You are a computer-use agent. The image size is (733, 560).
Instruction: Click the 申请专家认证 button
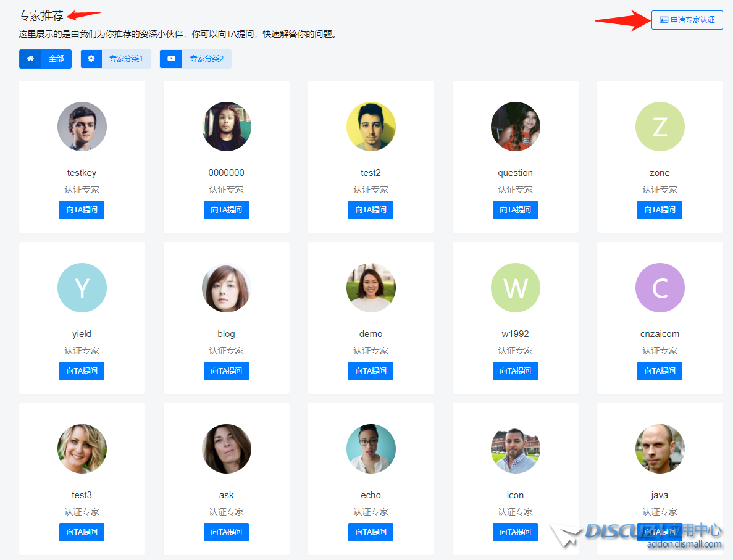pos(687,20)
